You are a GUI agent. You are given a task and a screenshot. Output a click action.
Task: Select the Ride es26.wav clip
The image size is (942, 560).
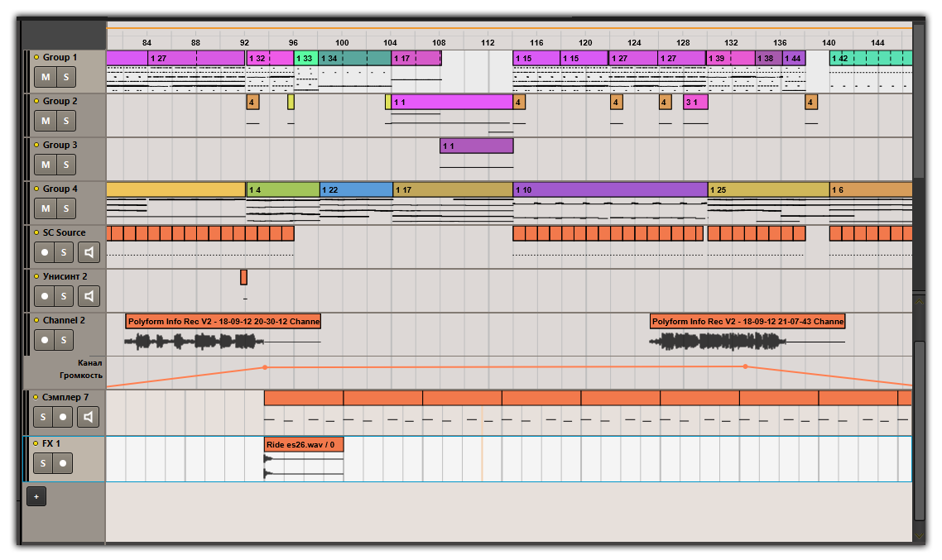303,444
